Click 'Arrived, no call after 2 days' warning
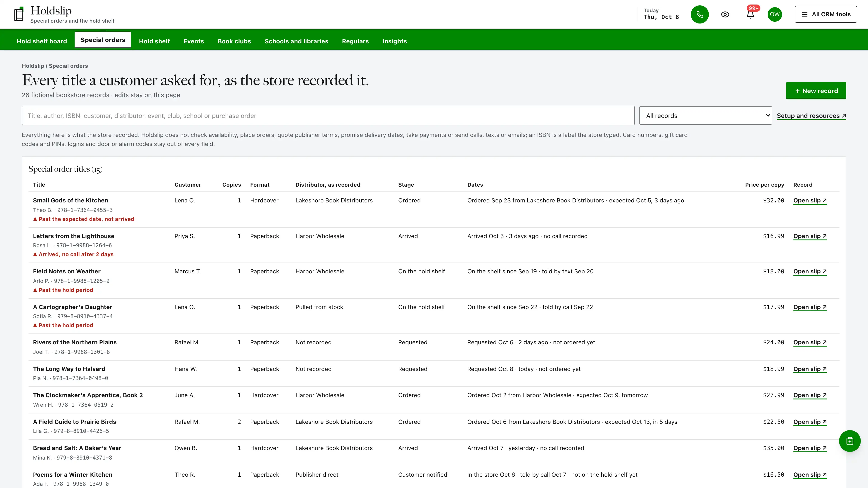The height and width of the screenshot is (488, 868). [73, 254]
